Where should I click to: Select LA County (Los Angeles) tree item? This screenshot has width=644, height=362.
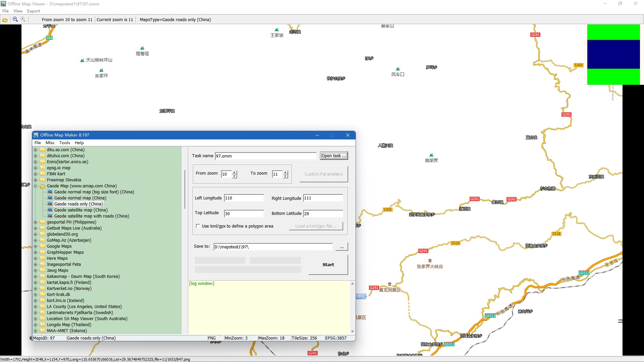point(84,307)
